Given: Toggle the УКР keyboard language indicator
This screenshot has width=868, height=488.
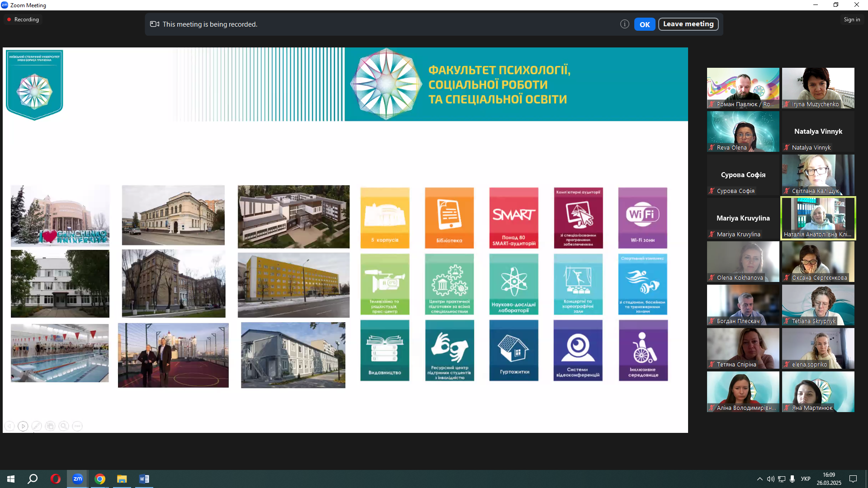Looking at the screenshot, I should (x=805, y=479).
